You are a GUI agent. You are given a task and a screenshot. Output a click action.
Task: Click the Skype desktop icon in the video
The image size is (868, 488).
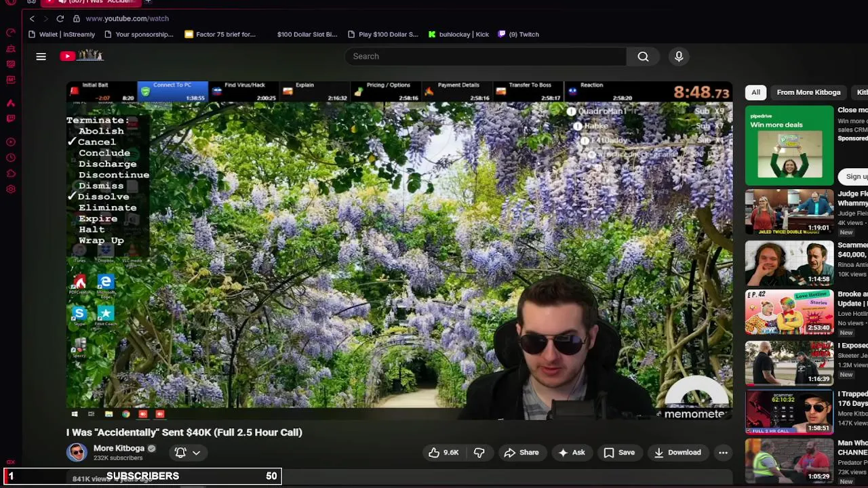[79, 316]
